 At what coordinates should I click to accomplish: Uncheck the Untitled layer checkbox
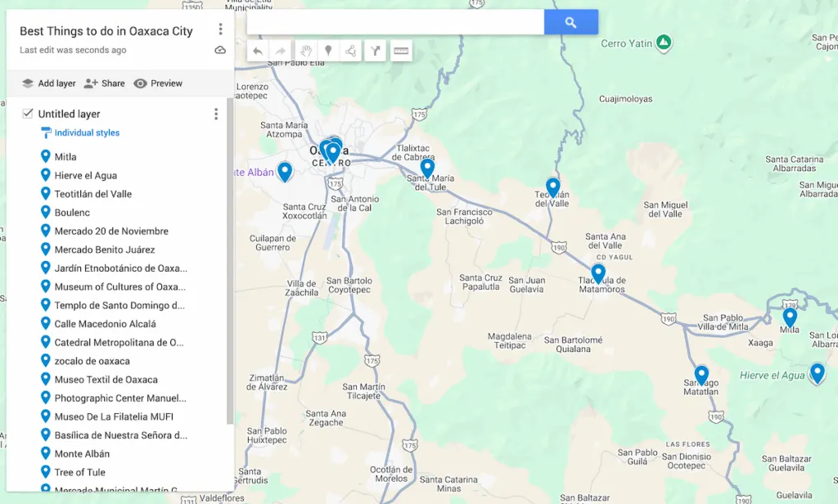point(27,113)
